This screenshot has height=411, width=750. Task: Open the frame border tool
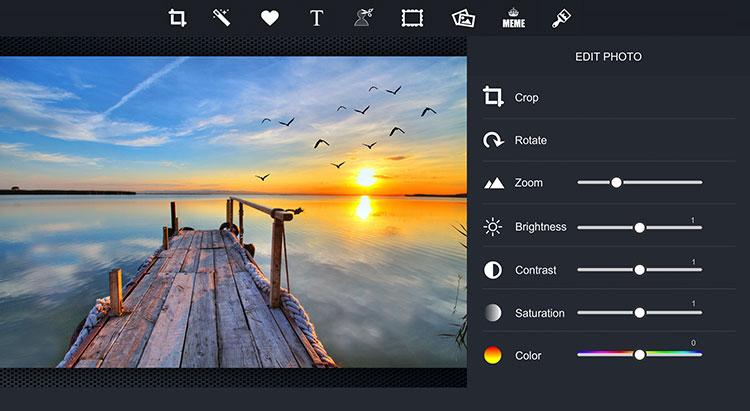[x=412, y=18]
